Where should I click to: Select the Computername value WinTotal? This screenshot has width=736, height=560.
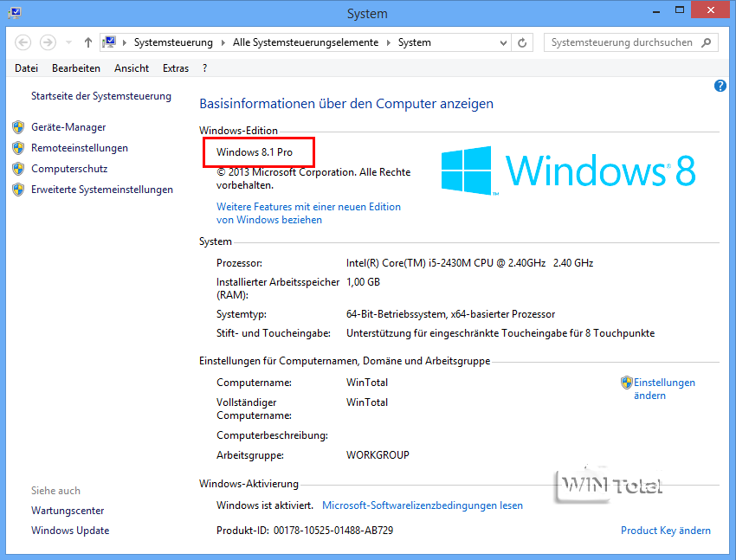(x=367, y=383)
